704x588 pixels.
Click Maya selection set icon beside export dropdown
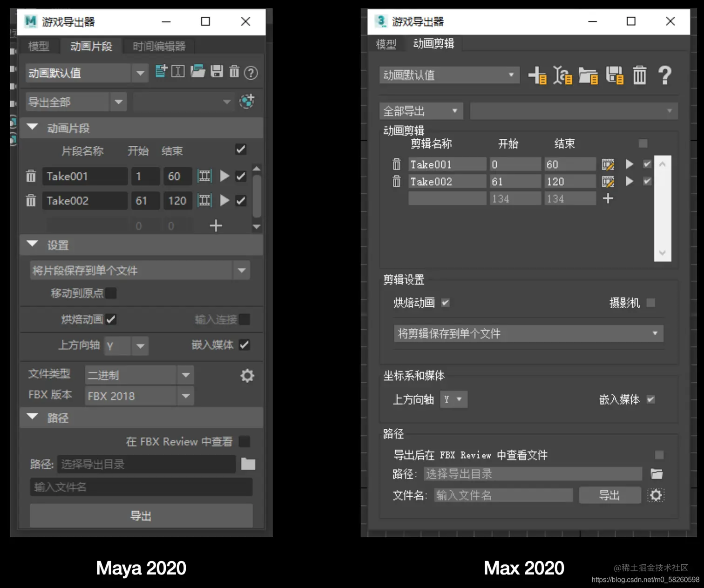pos(247,101)
